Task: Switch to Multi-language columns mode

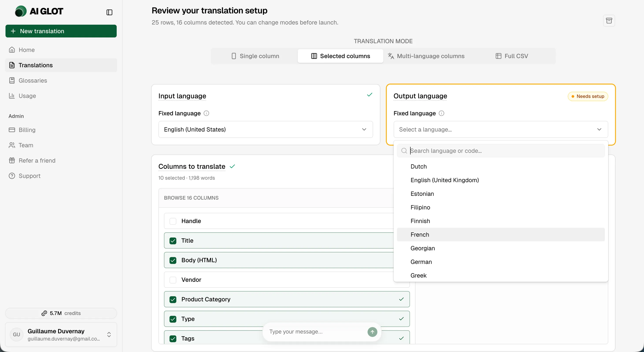Action: point(426,56)
